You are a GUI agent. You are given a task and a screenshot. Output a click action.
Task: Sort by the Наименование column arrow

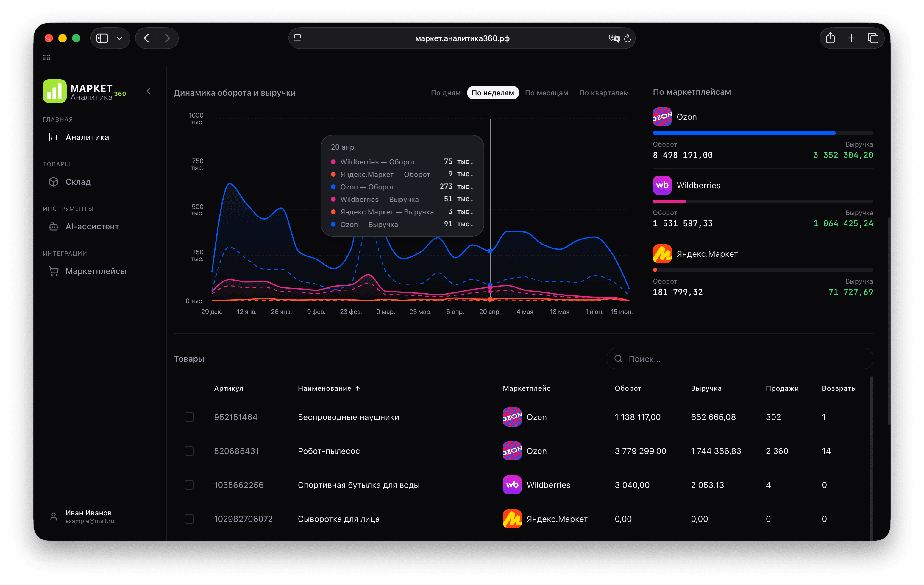click(357, 388)
